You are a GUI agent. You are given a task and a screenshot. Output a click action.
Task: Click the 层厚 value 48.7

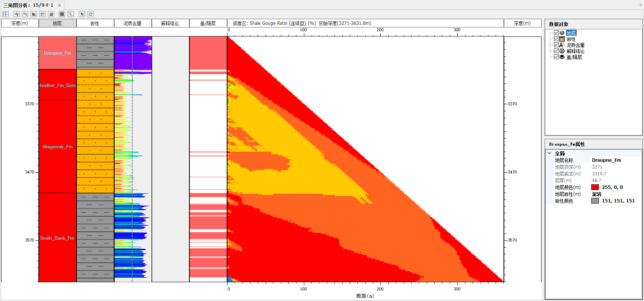click(x=597, y=180)
